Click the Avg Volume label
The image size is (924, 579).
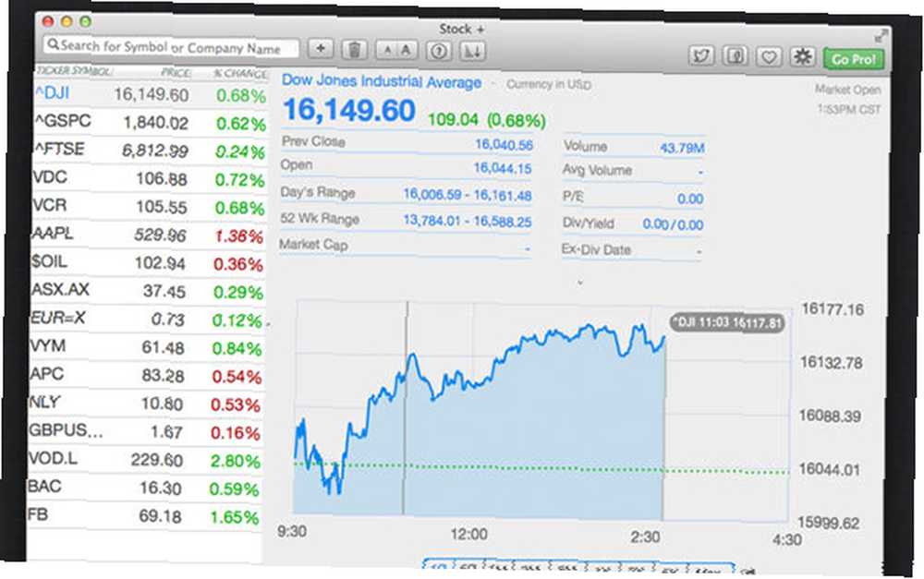coord(597,170)
